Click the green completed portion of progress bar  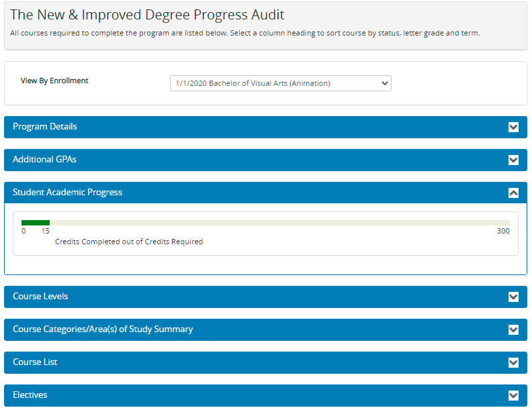point(36,223)
